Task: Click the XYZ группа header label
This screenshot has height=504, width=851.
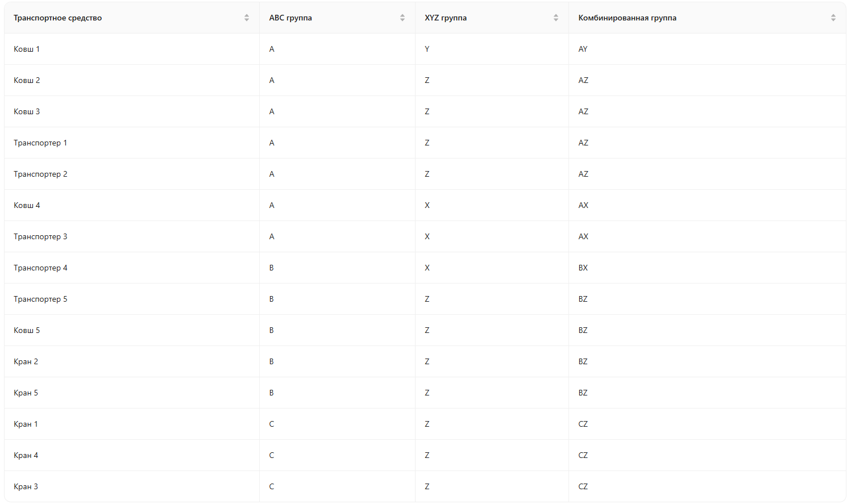Action: pos(446,18)
